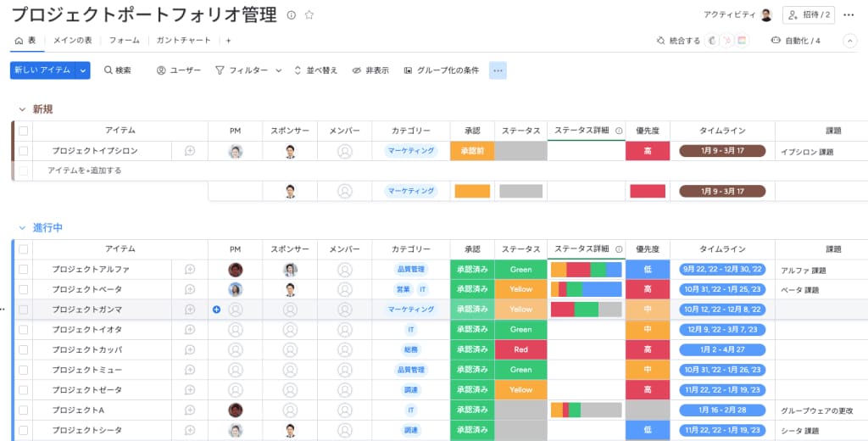Change 高 priority of プロジェクトベータ
The image size is (868, 441).
[x=648, y=289]
